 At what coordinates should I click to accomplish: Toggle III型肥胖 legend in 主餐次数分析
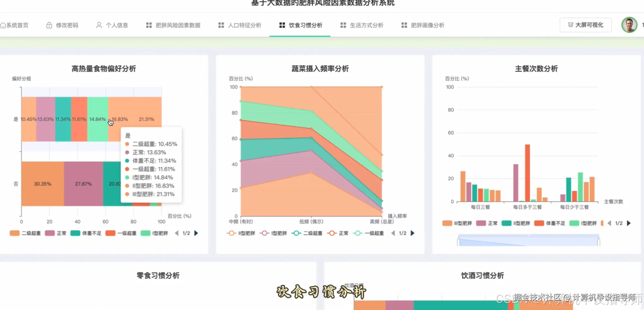pos(457,223)
